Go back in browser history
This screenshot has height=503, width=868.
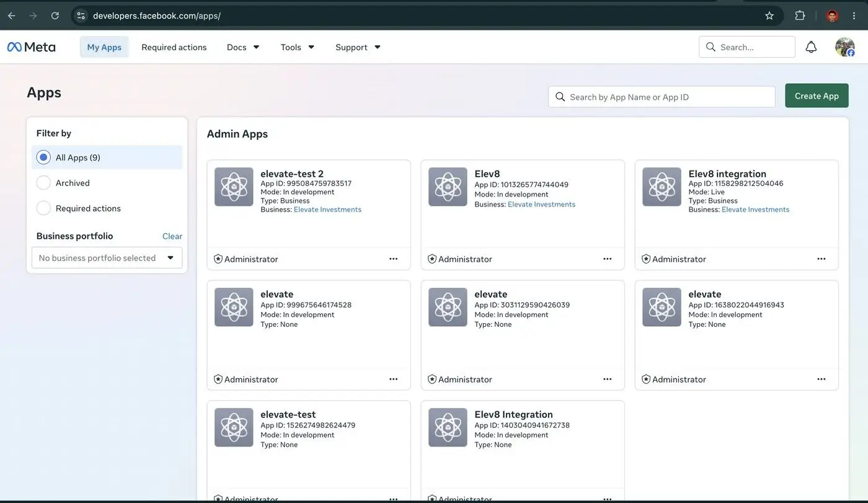[x=11, y=16]
